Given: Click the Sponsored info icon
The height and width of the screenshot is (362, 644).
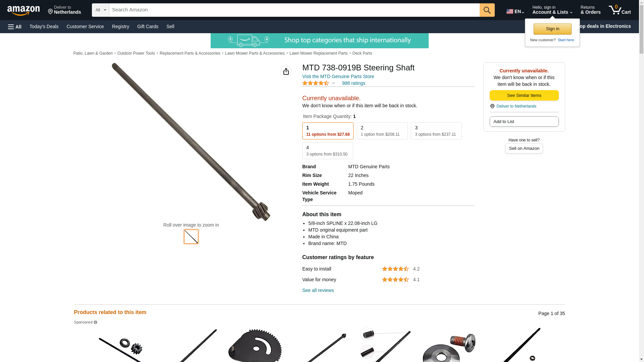Looking at the screenshot, I should click(95, 322).
